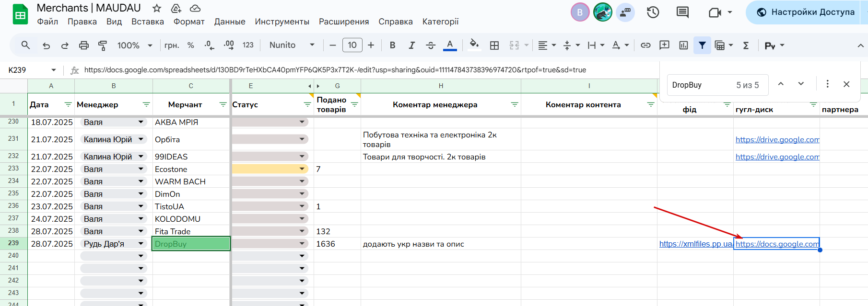Open the Расширения menu
The height and width of the screenshot is (306, 868).
point(344,22)
